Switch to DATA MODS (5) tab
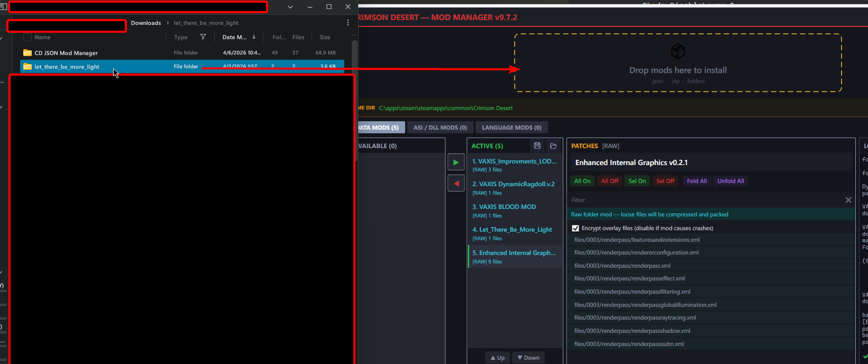 378,128
